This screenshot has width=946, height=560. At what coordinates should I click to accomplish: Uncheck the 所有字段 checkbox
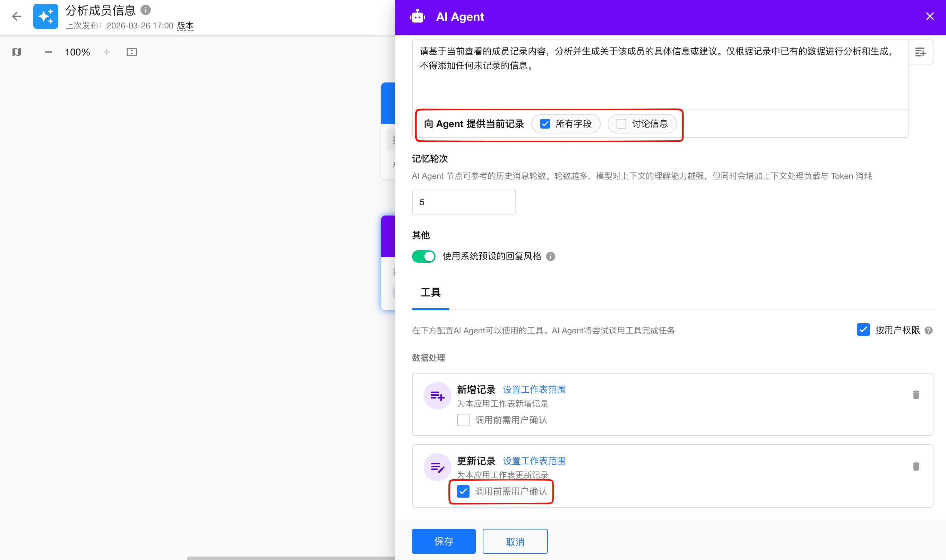[x=545, y=124]
